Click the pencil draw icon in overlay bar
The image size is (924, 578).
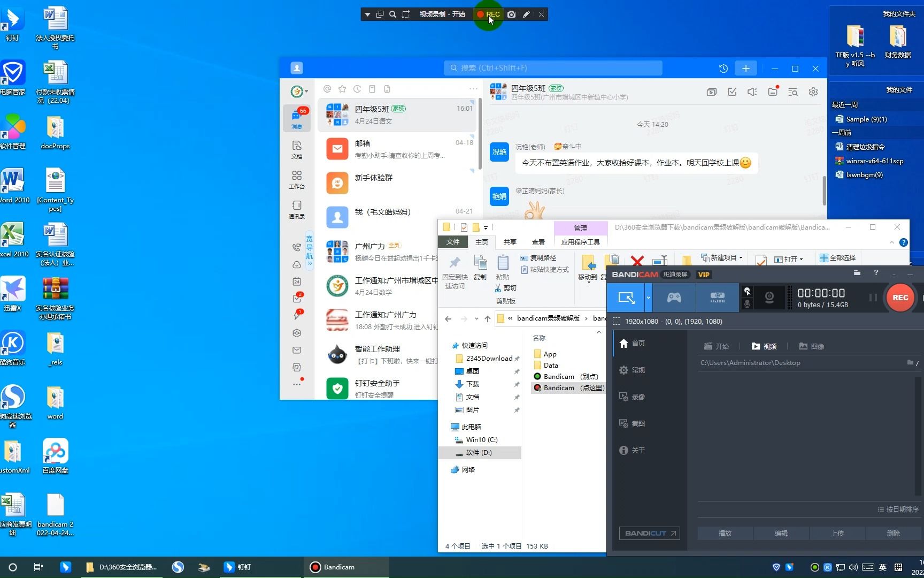click(526, 14)
